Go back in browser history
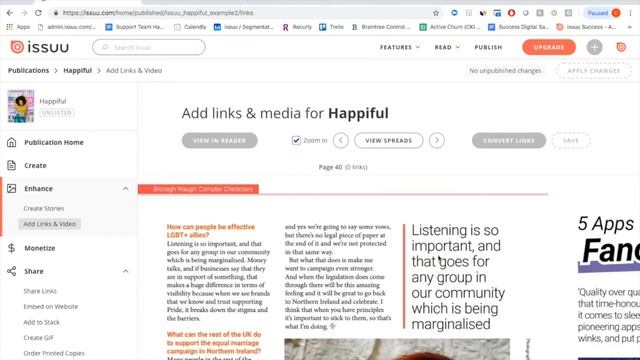This screenshot has width=640, height=360. 10,13
